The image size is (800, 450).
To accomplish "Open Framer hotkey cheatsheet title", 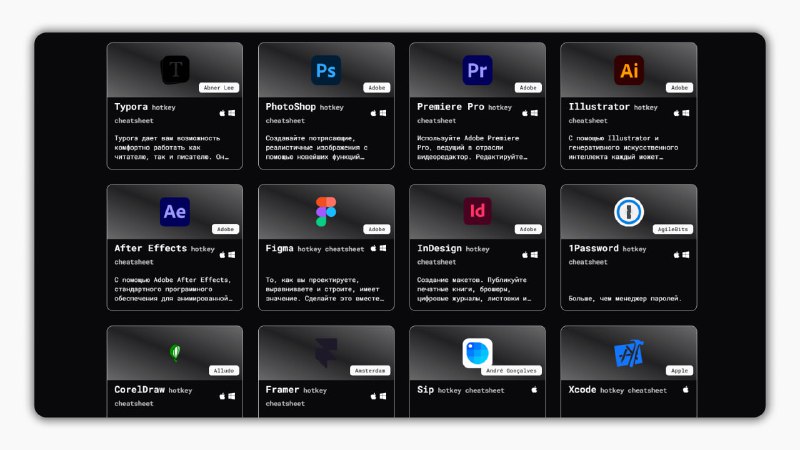I will point(296,396).
